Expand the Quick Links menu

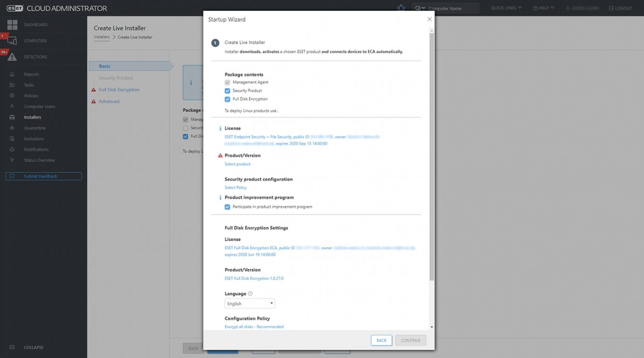pos(506,8)
